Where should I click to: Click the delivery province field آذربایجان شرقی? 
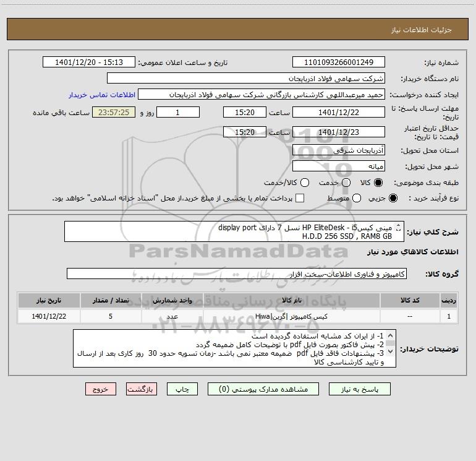pyautogui.click(x=339, y=150)
